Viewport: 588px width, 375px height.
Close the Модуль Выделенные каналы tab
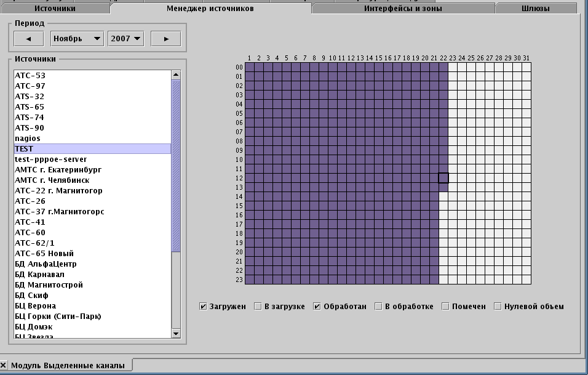4,365
